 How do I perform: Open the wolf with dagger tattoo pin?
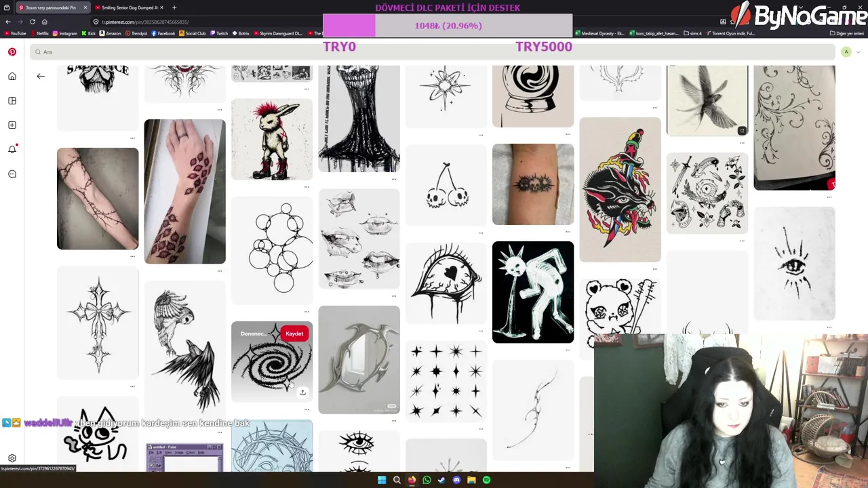[x=620, y=190]
